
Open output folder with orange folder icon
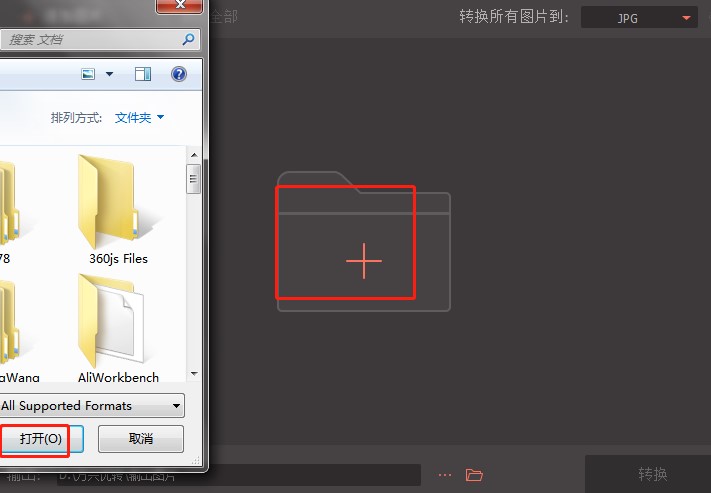point(474,475)
